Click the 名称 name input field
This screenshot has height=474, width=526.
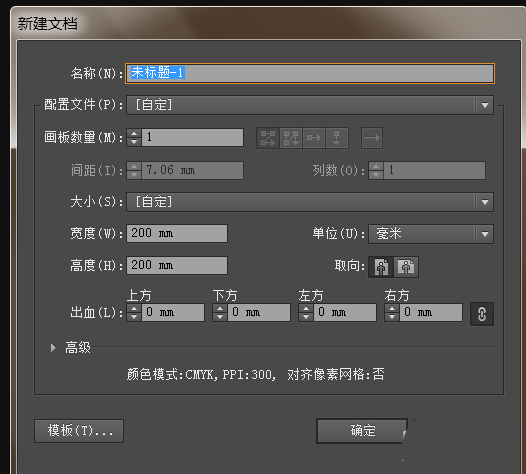coord(310,73)
